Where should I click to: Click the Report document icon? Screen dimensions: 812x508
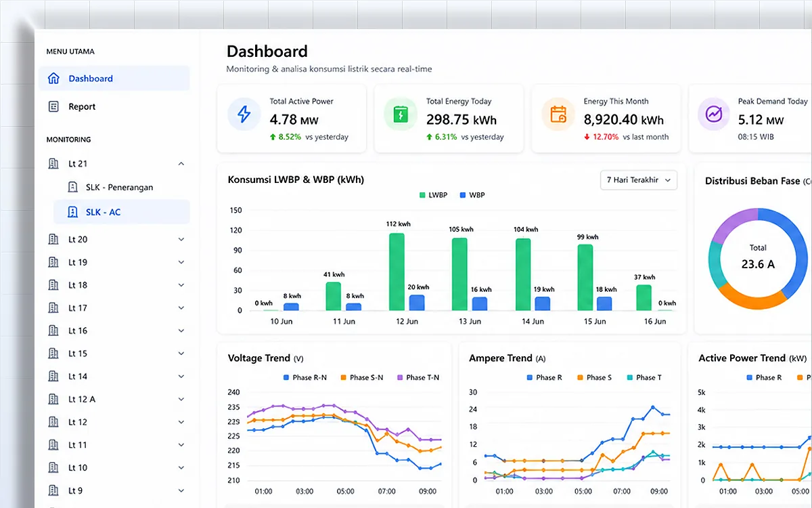point(54,106)
